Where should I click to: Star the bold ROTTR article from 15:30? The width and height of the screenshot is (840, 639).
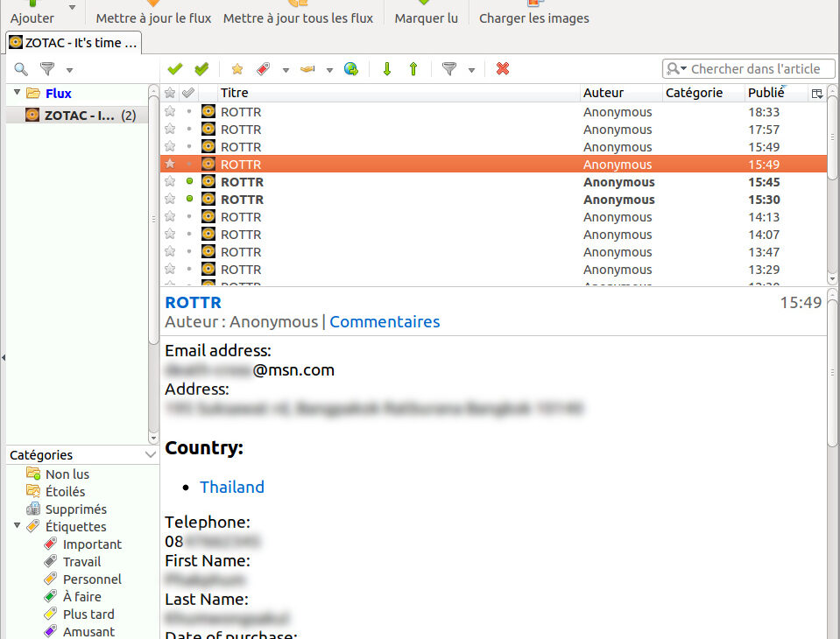pos(170,199)
